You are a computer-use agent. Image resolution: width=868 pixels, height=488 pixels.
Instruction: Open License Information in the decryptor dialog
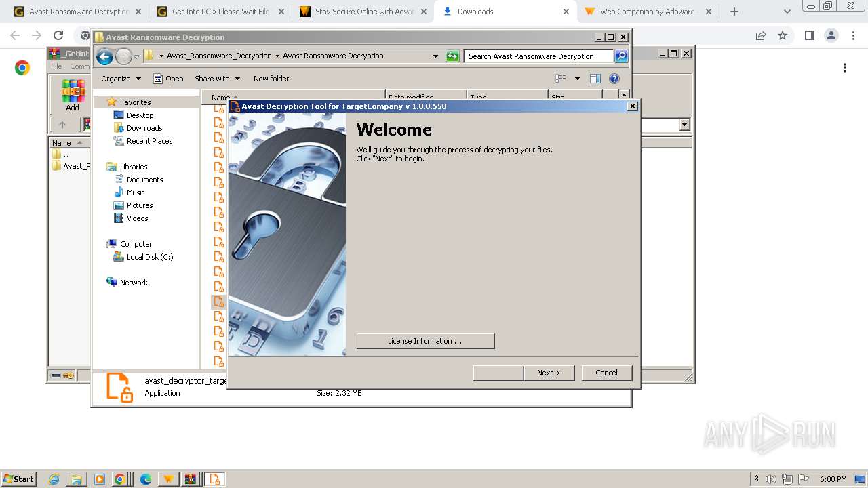[425, 341]
